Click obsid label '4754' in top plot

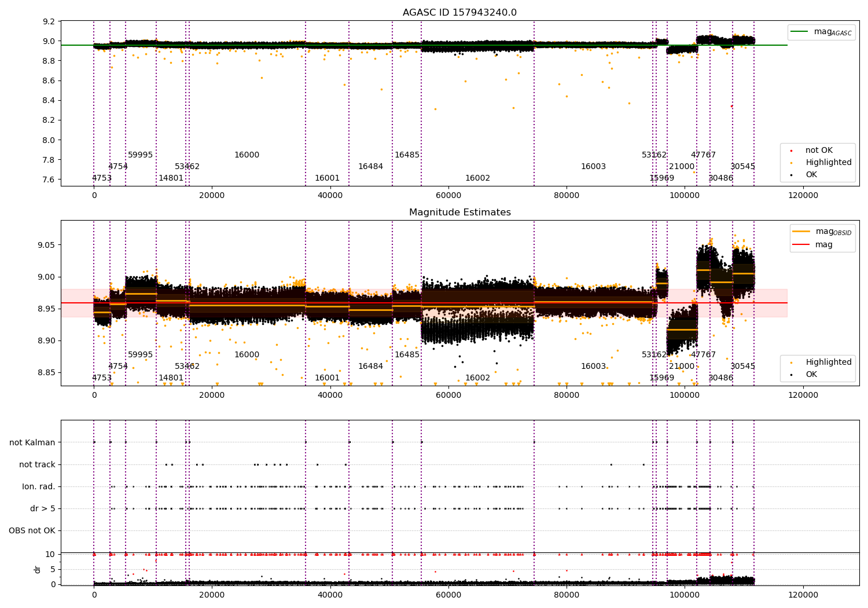tap(118, 167)
